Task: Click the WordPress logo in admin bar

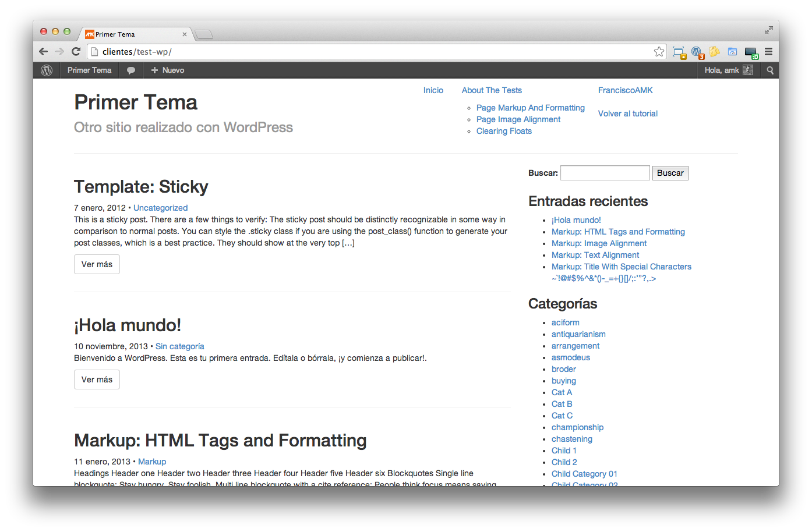Action: tap(47, 70)
